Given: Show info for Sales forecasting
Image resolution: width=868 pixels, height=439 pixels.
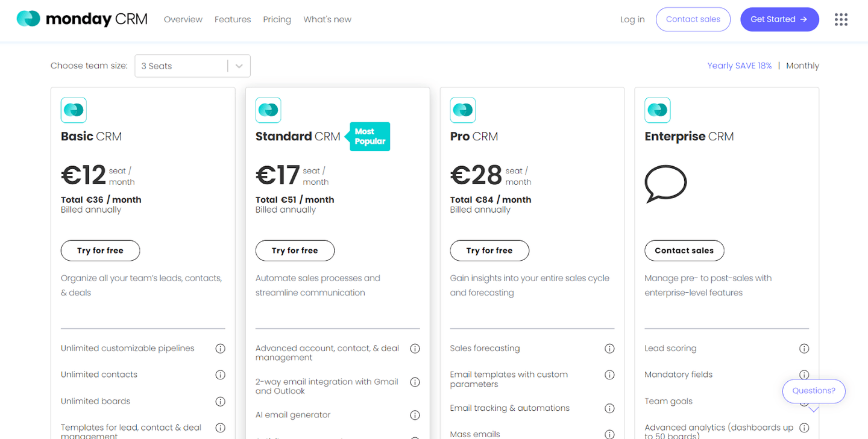Looking at the screenshot, I should pyautogui.click(x=610, y=349).
